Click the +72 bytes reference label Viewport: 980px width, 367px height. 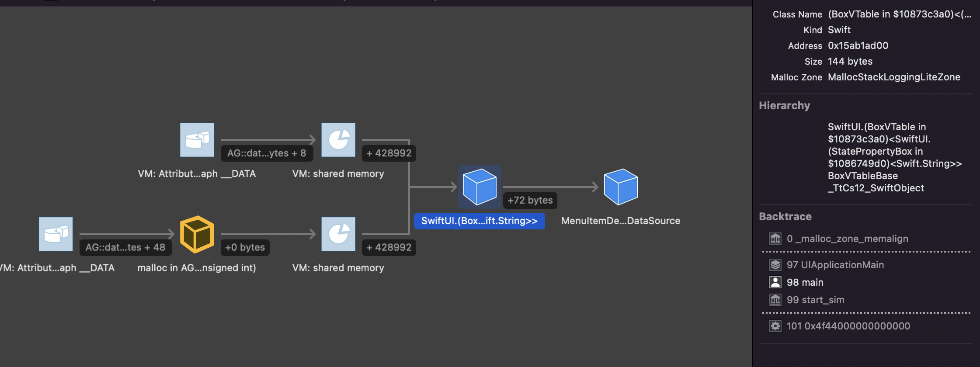pos(530,201)
